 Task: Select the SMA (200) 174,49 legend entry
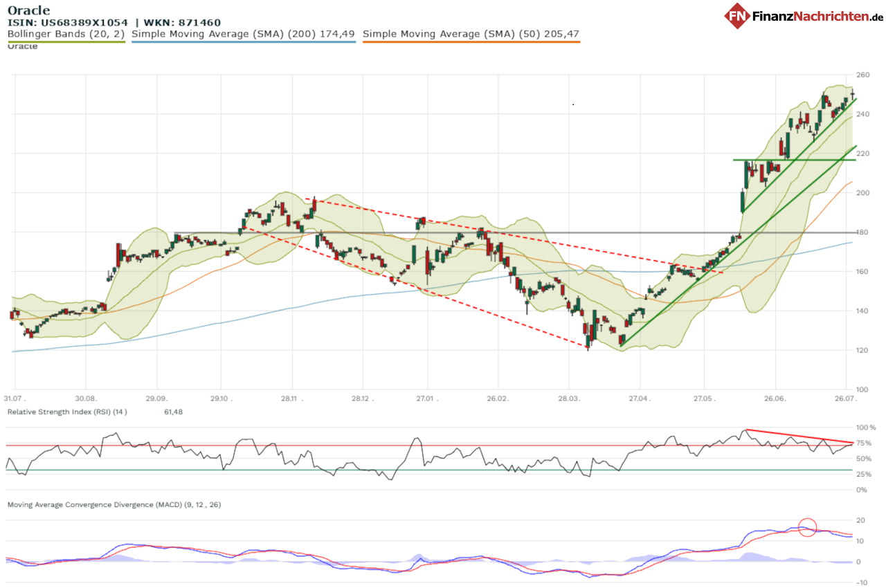[243, 33]
